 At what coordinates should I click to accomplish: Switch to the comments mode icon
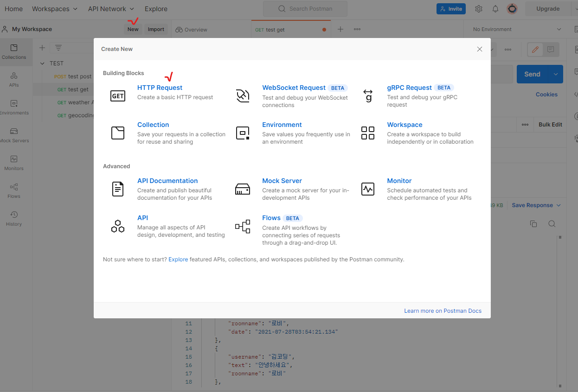(x=551, y=50)
